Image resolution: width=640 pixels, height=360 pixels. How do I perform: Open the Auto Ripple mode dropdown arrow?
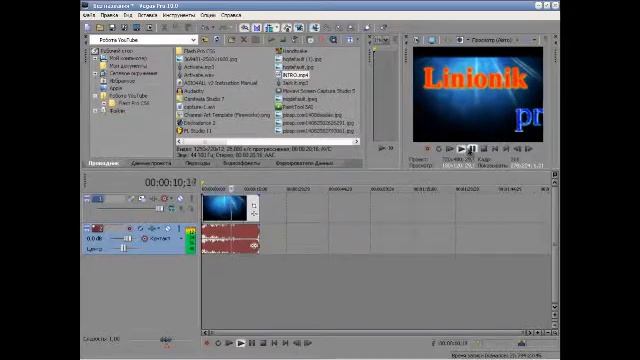coord(276,28)
